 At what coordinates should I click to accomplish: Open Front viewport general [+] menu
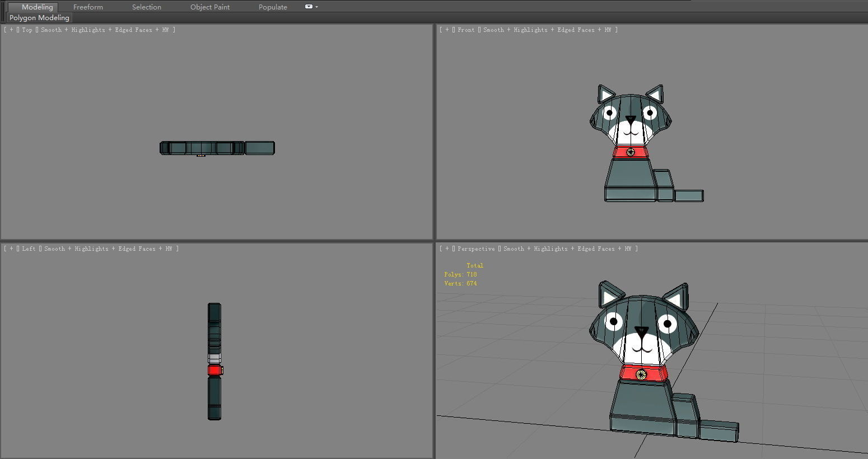pyautogui.click(x=447, y=30)
